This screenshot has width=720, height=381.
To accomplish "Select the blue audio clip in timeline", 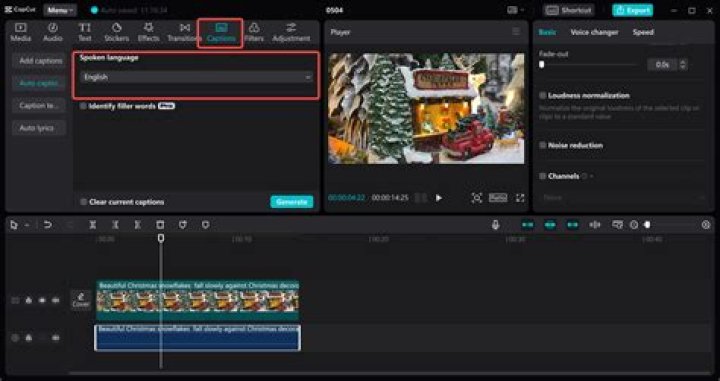I will click(197, 338).
